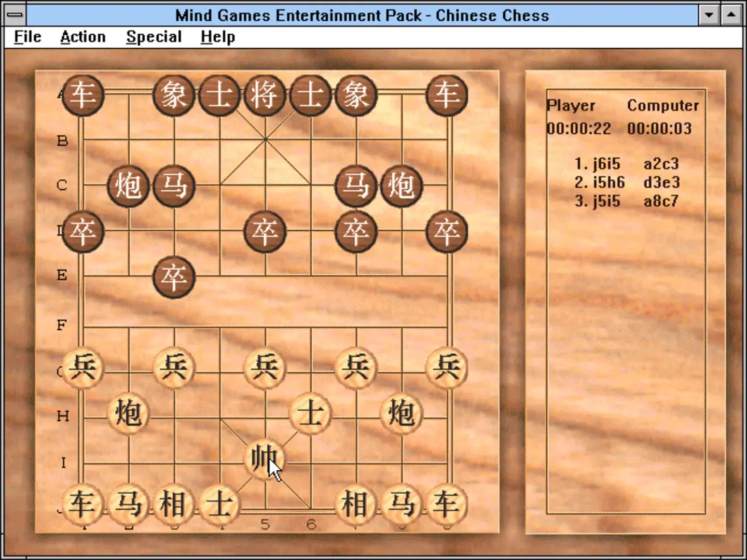
Task: Minimize window with the down-arrow button
Action: 709,15
